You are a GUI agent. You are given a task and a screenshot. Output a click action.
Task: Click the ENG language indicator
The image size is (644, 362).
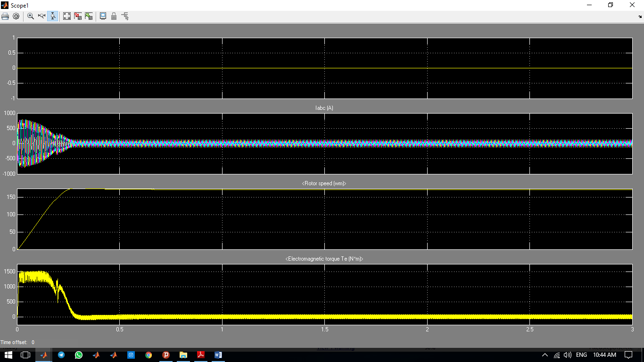click(x=581, y=355)
